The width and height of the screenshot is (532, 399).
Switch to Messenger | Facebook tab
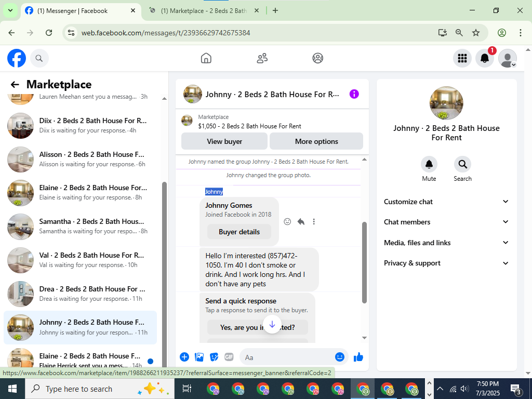tap(81, 11)
